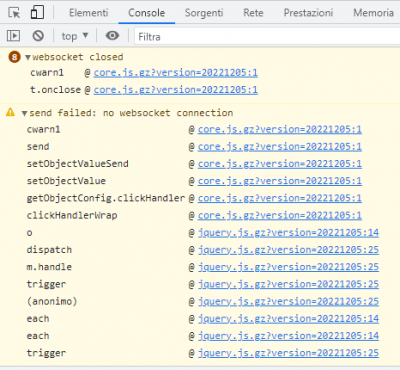Toggle the live expression eye icon
The image size is (400, 370).
pos(112,35)
